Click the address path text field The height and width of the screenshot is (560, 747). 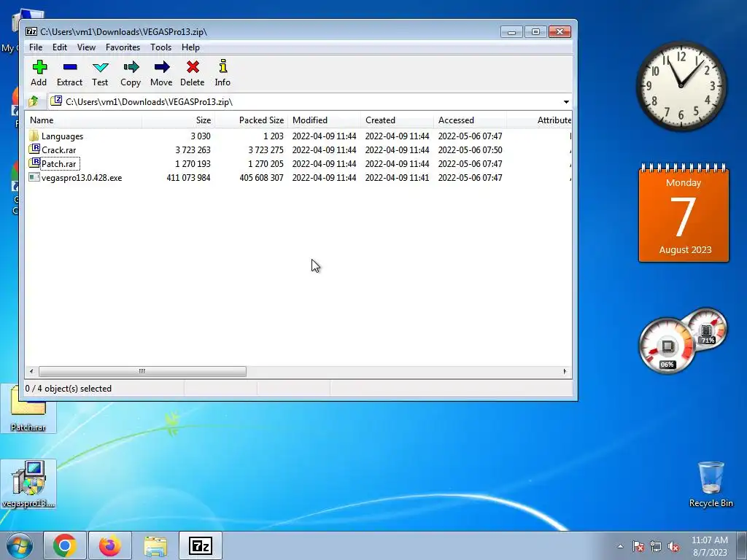tap(305, 102)
